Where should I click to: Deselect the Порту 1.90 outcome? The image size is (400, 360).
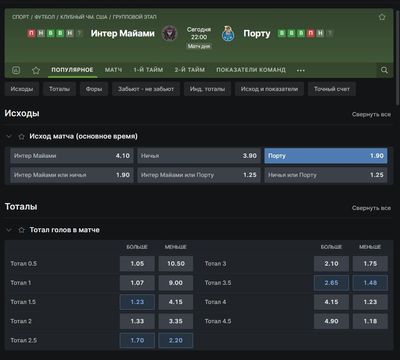tap(326, 156)
